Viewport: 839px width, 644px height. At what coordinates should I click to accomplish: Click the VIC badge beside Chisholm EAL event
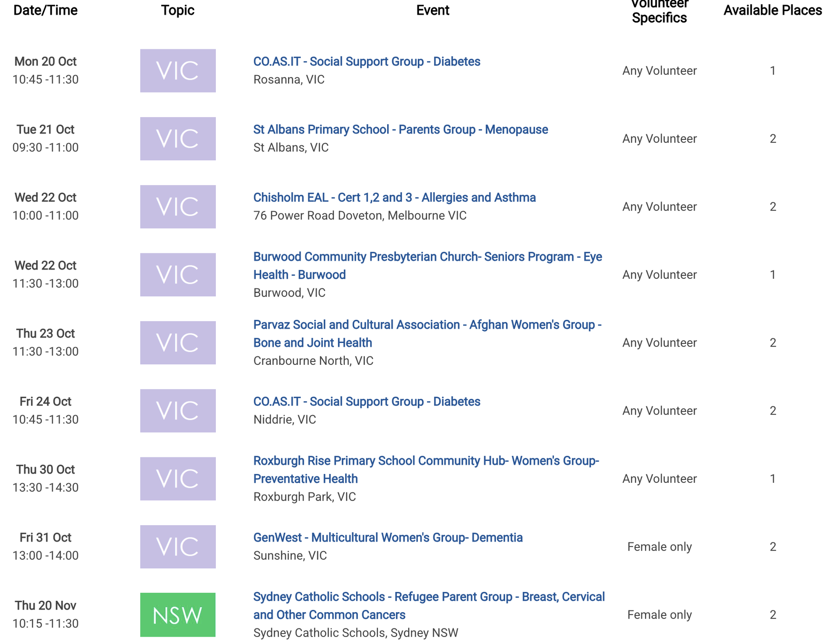pyautogui.click(x=177, y=207)
